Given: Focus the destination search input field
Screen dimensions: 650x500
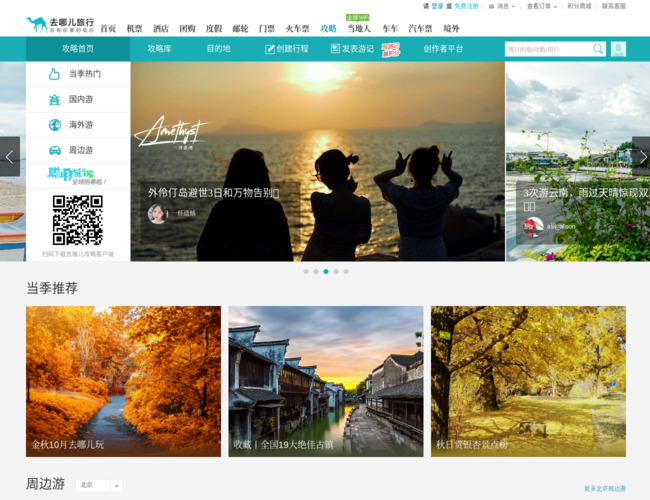Looking at the screenshot, I should coord(549,49).
